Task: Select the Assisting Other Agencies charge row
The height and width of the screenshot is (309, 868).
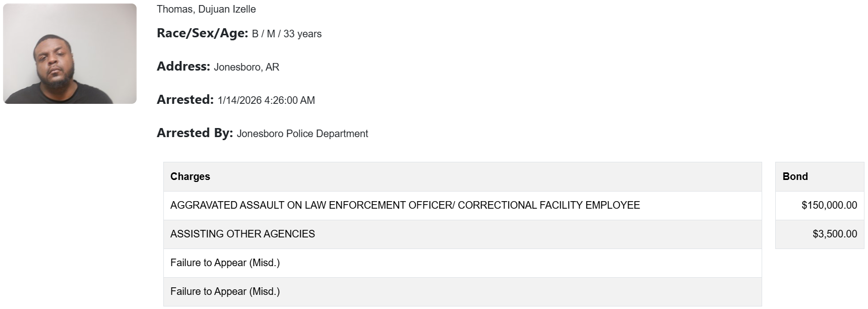Action: (x=242, y=234)
